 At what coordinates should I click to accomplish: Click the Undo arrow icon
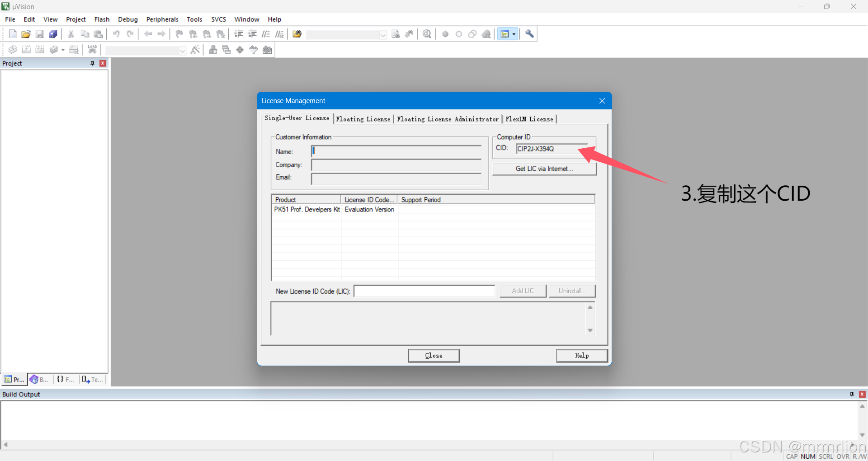116,34
